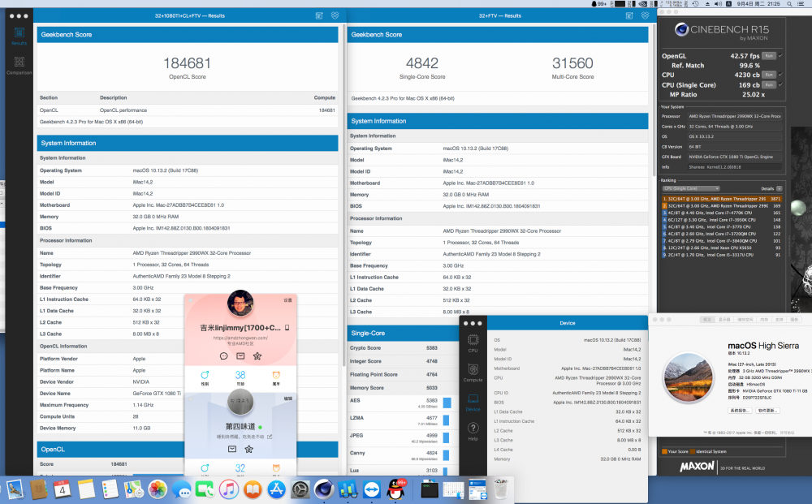812x504 pixels.
Task: Open Help in Device window sidebar
Action: pyautogui.click(x=473, y=431)
